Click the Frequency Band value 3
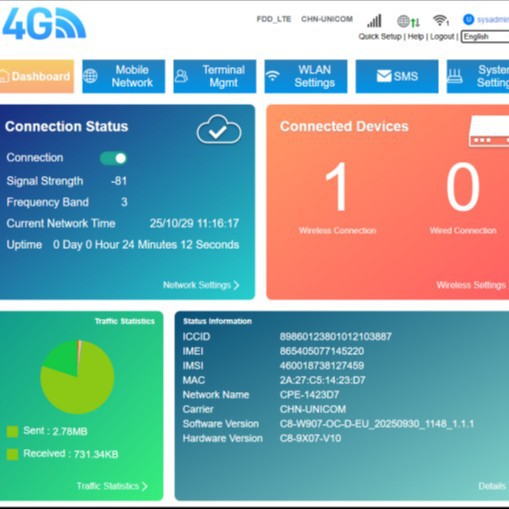 [124, 202]
